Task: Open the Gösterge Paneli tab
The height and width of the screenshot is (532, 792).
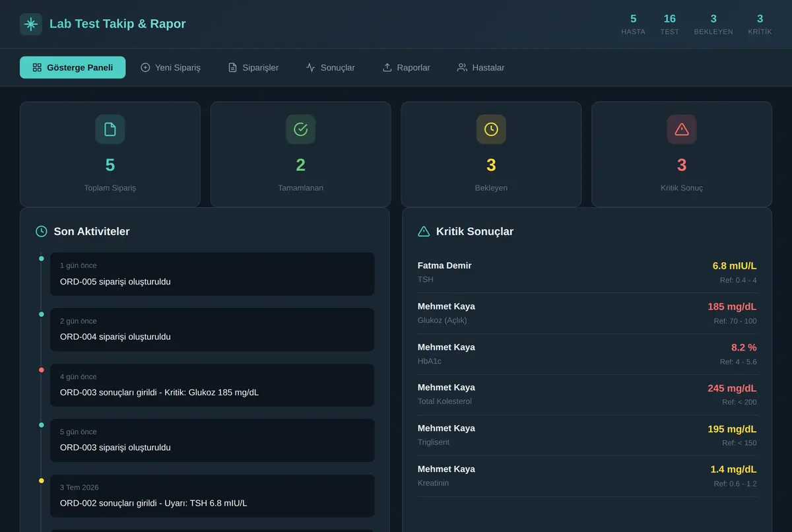Action: pos(73,67)
